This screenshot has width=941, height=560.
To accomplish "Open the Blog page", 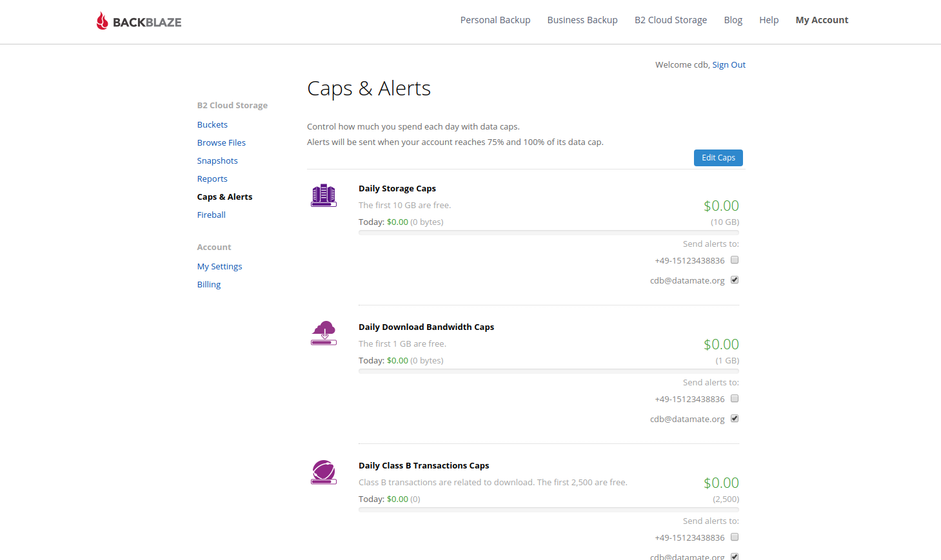I will [733, 20].
